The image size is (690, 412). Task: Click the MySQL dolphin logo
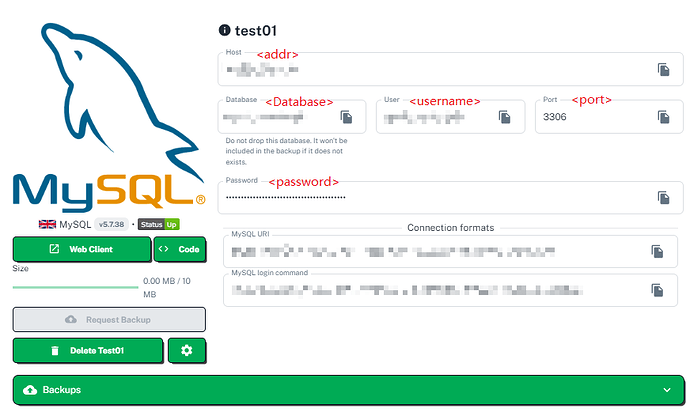pos(109,117)
